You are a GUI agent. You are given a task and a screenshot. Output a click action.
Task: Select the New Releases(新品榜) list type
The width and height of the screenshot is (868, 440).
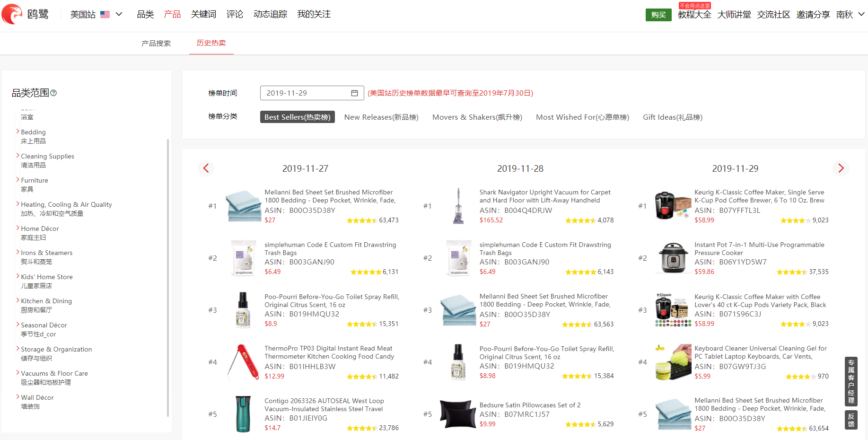[x=381, y=117]
